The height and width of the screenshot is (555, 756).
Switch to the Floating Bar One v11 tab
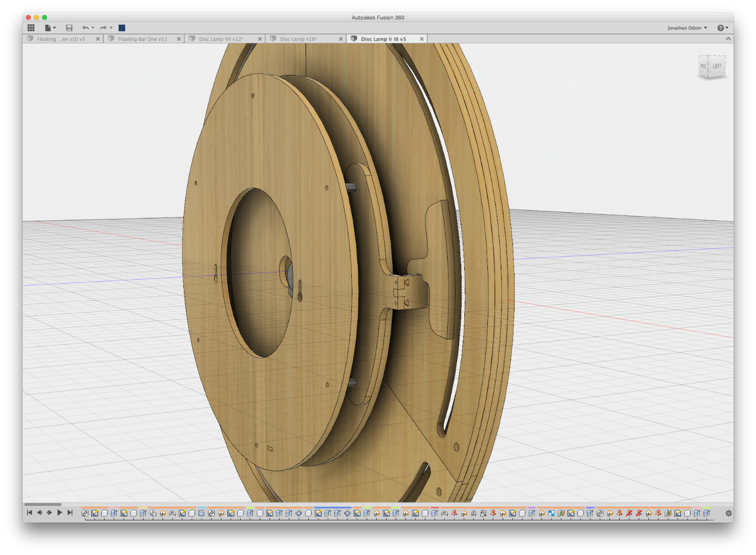click(x=142, y=39)
